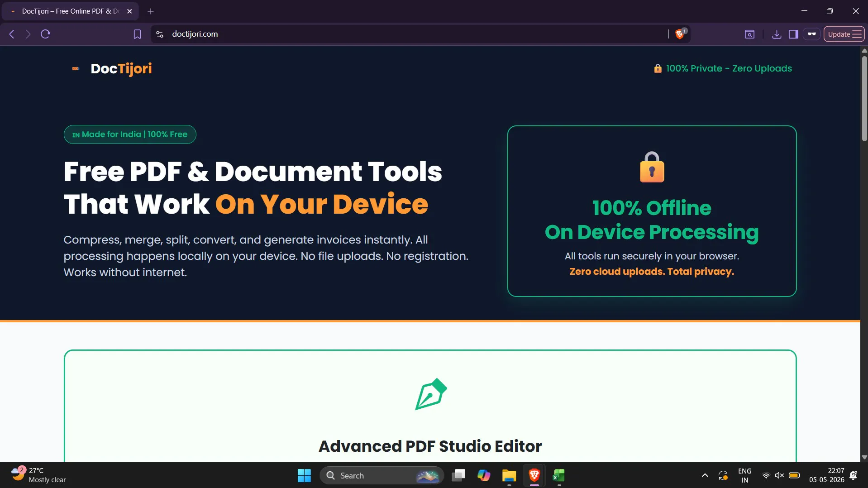This screenshot has width=868, height=488.
Task: Click the 'Made for India | 100% Free' badge
Action: [130, 134]
